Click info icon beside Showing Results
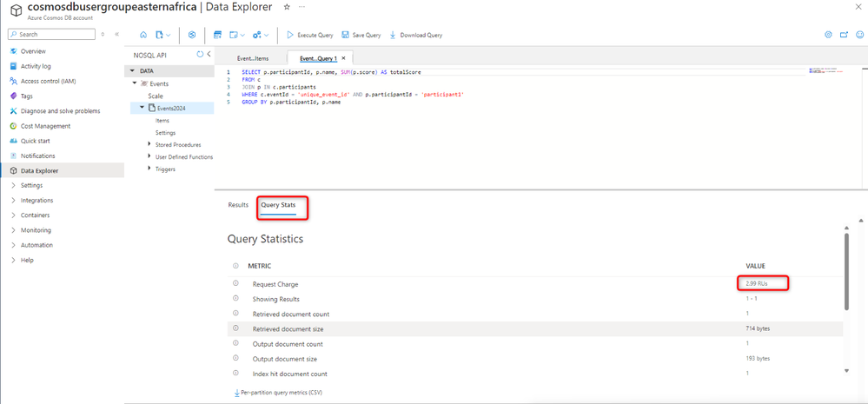The height and width of the screenshot is (404, 868). click(x=235, y=298)
